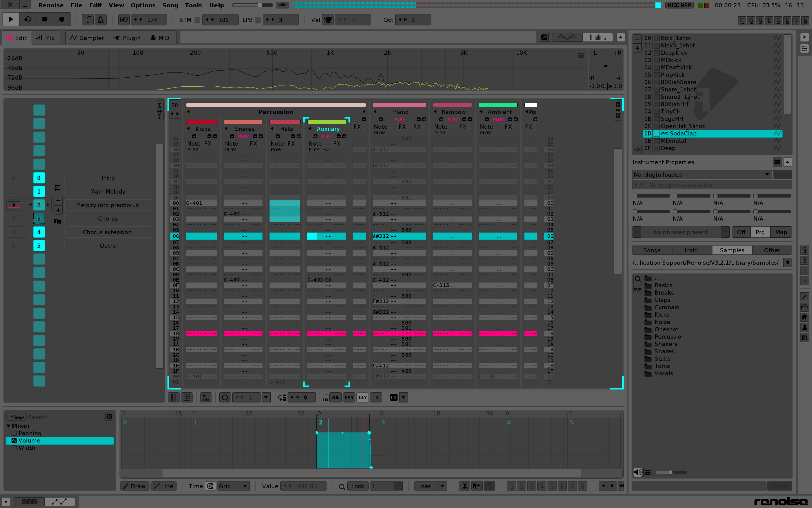Select the Draw automation tool

click(134, 486)
